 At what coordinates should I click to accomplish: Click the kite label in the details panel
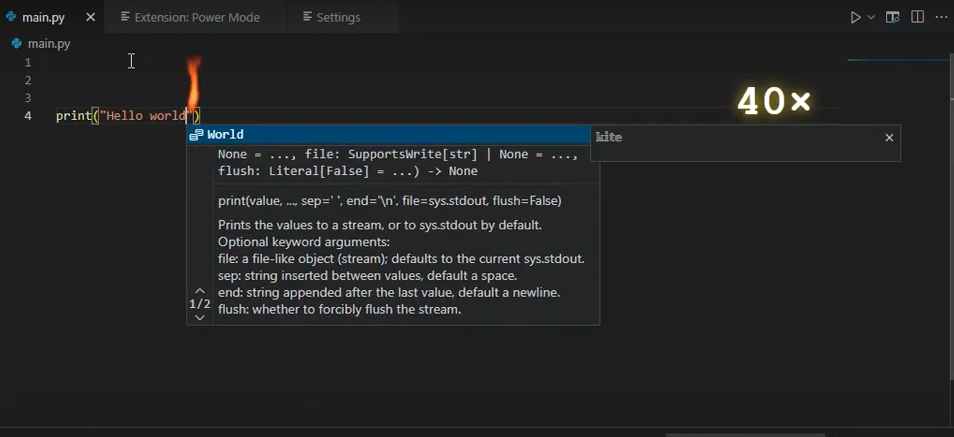(x=608, y=137)
